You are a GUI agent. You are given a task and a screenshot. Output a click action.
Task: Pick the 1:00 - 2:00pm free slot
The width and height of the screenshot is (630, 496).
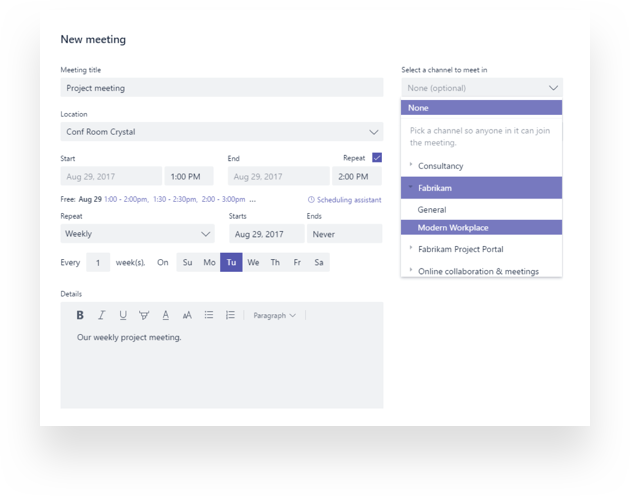[x=126, y=199]
